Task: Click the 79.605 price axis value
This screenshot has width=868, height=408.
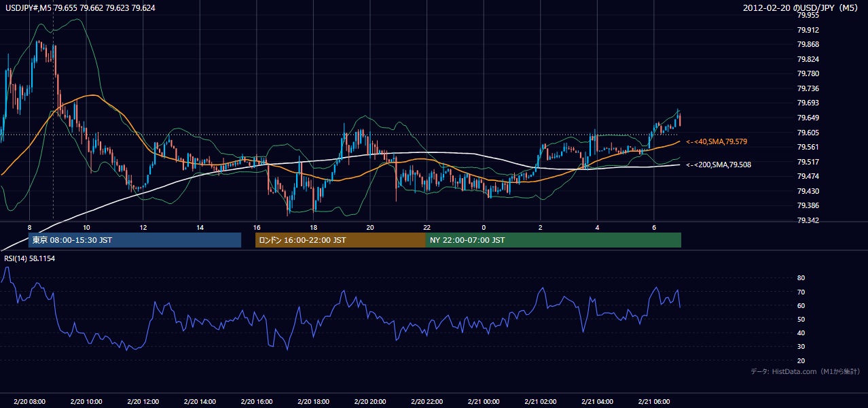Action: (x=808, y=133)
